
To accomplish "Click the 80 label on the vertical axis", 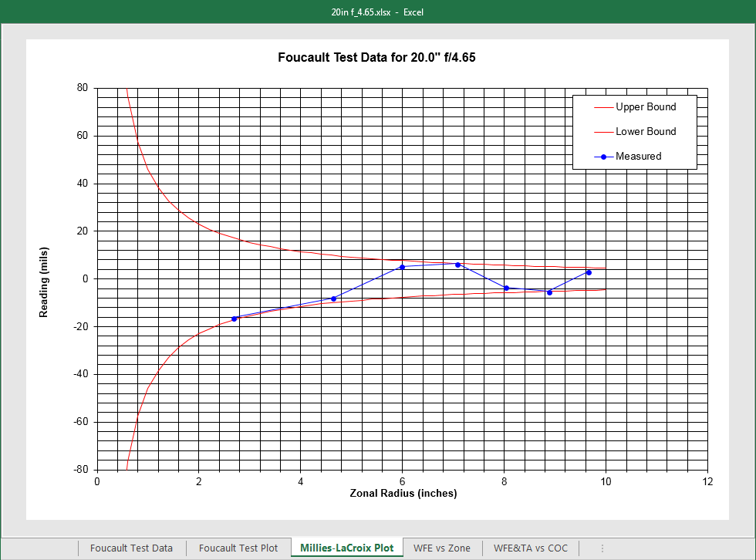I will [x=82, y=88].
